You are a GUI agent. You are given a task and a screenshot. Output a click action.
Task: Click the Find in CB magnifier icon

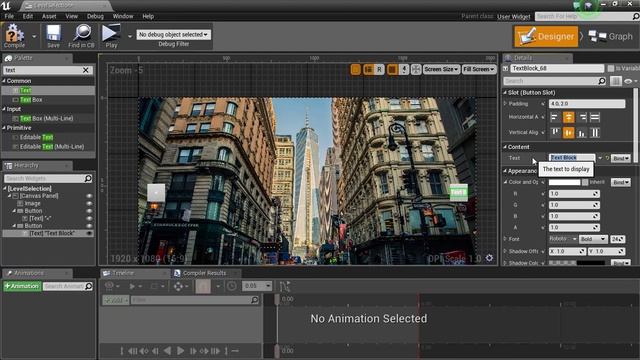pyautogui.click(x=82, y=33)
